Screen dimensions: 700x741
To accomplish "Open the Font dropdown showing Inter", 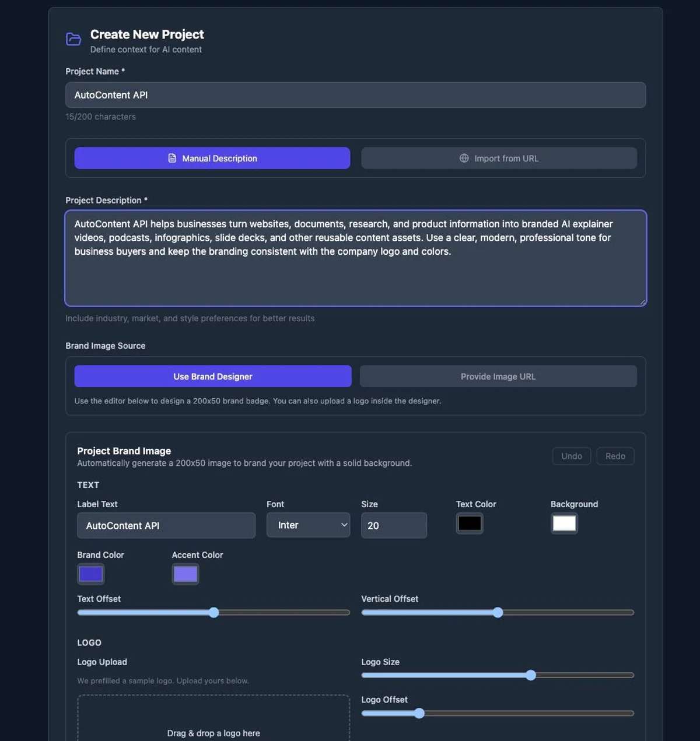I will pyautogui.click(x=308, y=525).
